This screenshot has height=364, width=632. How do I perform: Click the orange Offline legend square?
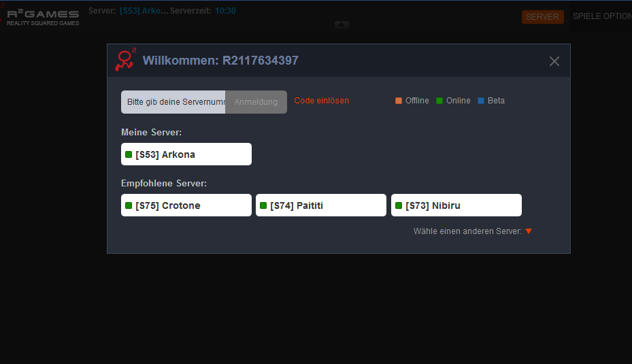[x=399, y=101]
